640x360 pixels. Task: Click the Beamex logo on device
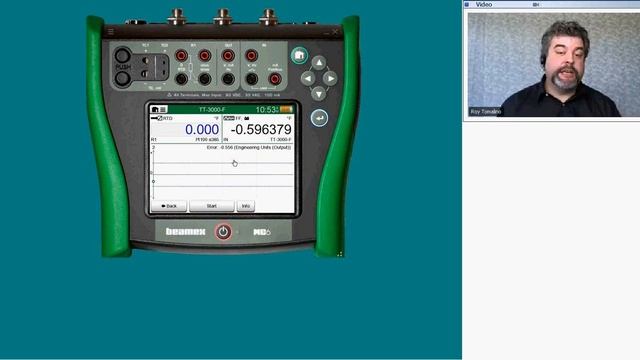coord(185,232)
